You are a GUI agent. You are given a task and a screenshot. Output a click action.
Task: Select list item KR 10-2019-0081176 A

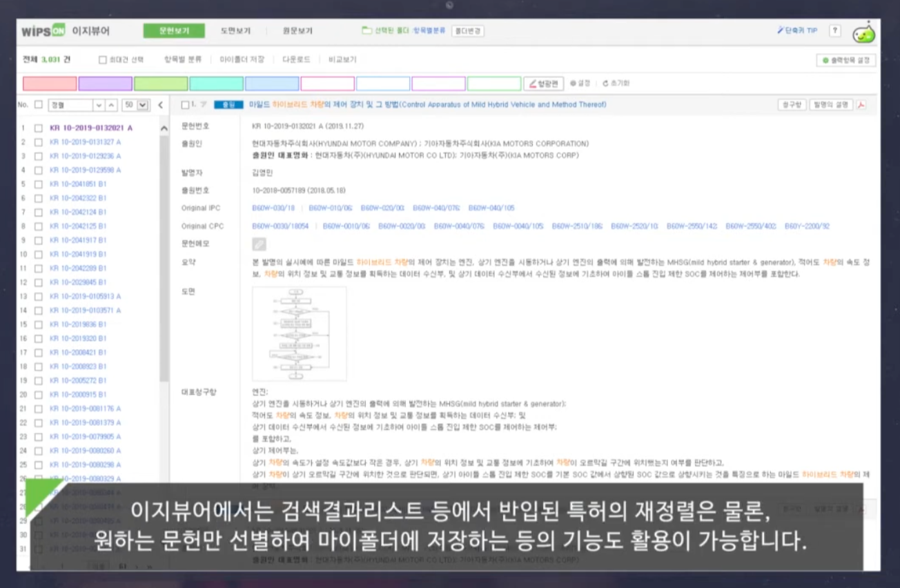coord(86,409)
